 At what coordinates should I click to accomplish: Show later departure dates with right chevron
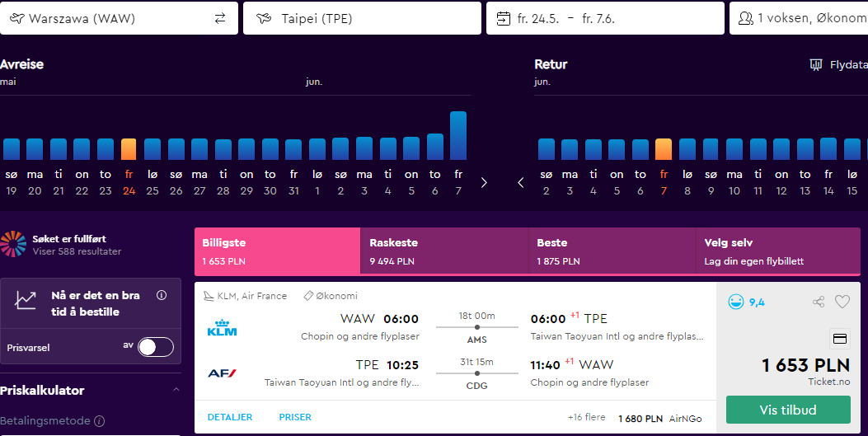coord(484,183)
